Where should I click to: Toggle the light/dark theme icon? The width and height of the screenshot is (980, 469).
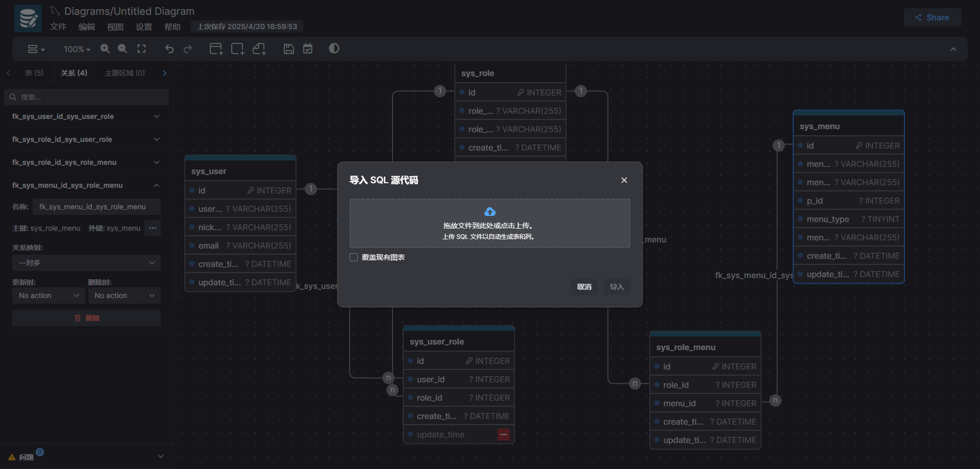coord(334,48)
